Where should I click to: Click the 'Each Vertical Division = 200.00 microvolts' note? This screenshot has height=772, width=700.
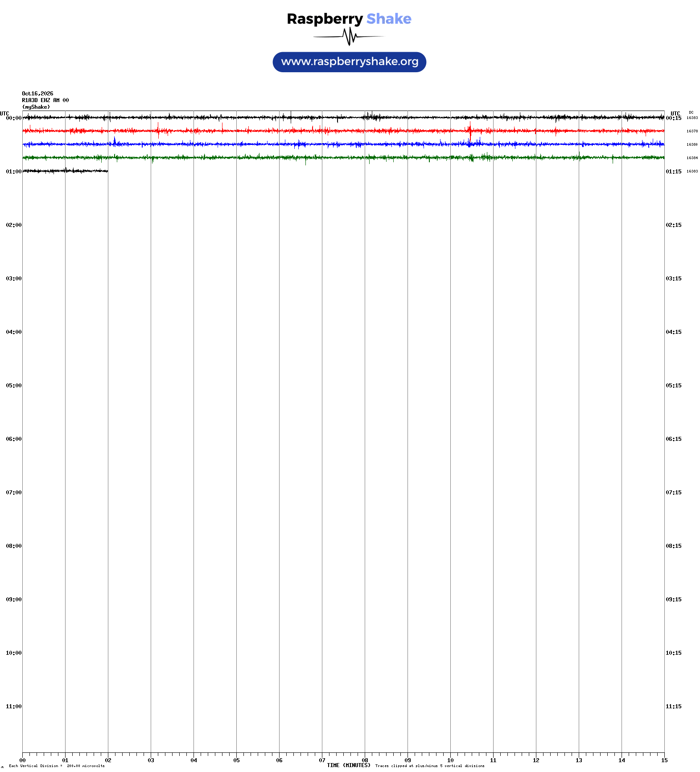click(57, 766)
